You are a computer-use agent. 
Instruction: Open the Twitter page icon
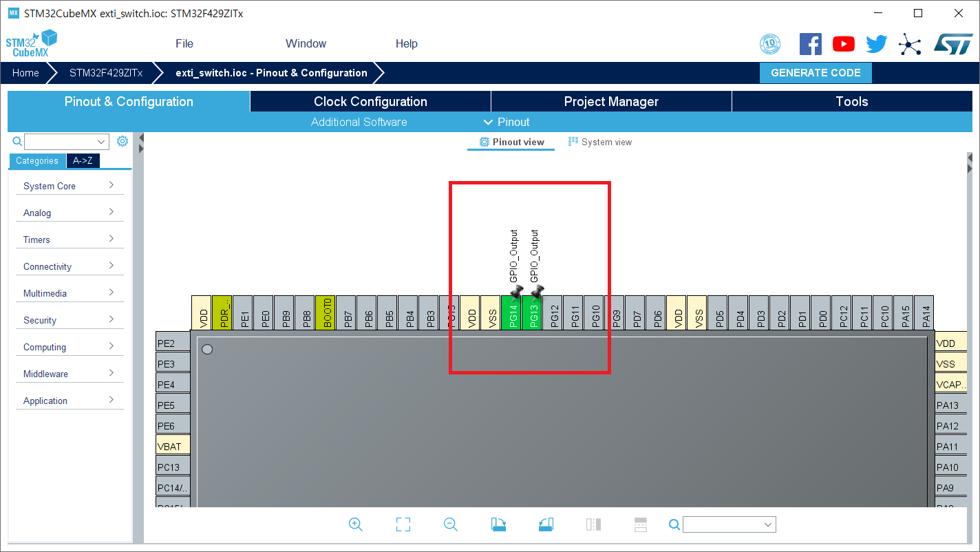tap(877, 45)
